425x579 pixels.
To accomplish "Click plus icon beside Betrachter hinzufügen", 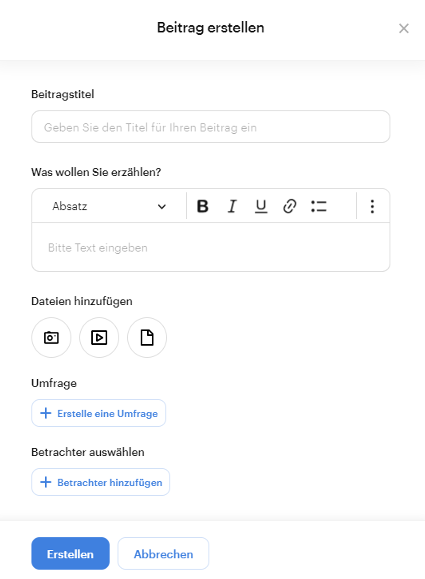I will [x=46, y=482].
